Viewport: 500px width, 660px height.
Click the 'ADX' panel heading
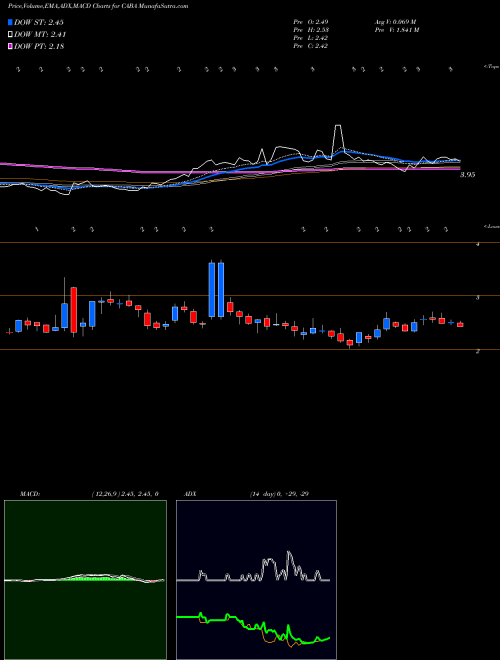pyautogui.click(x=190, y=494)
